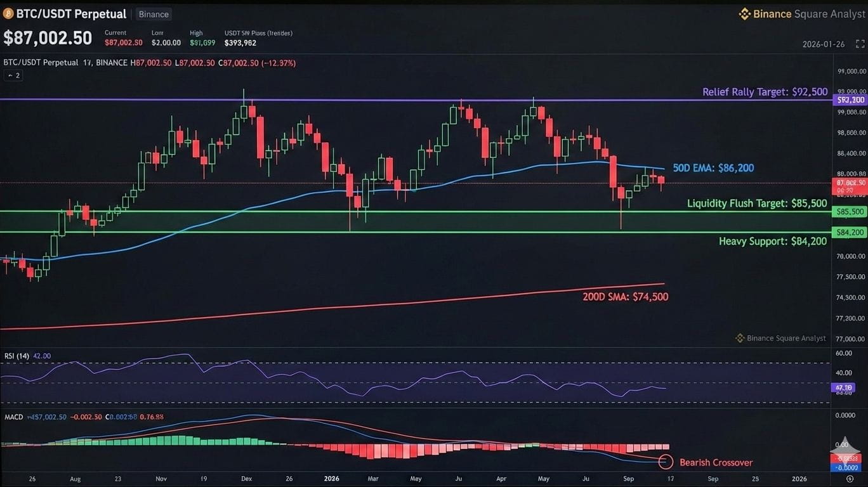
Task: Open fullscreen mode with the corner-brackets icon
Action: (x=860, y=44)
